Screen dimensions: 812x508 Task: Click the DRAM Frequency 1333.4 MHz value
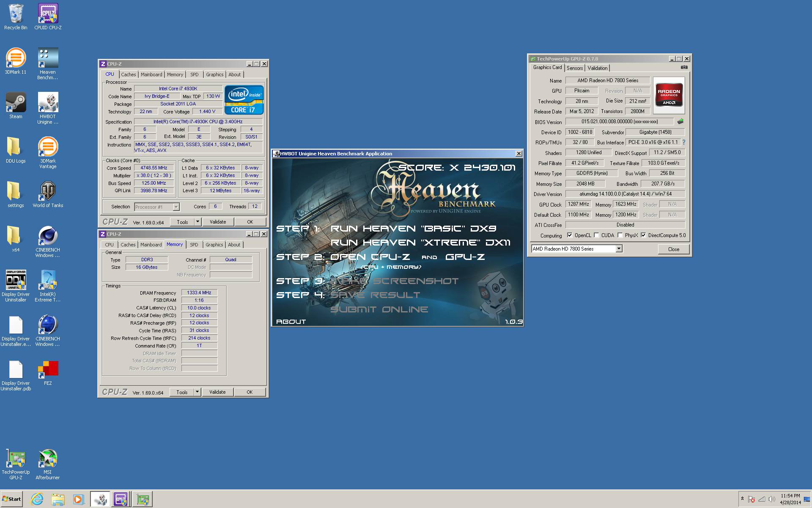(x=199, y=293)
